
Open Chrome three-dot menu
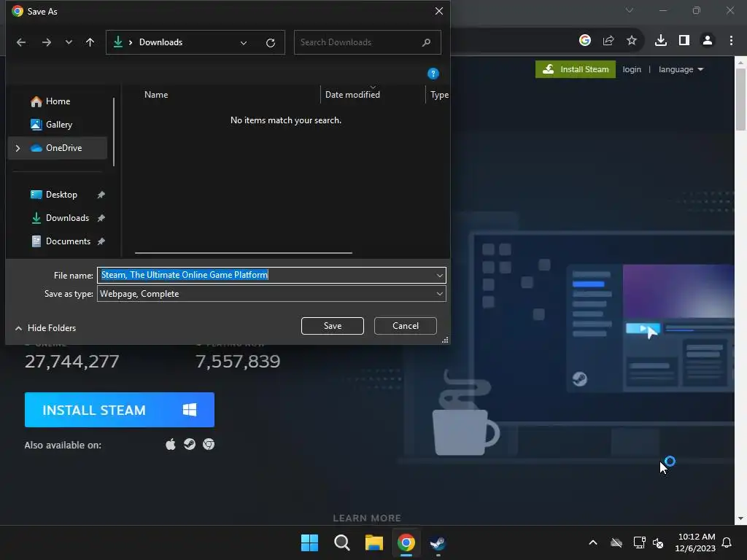tap(731, 41)
